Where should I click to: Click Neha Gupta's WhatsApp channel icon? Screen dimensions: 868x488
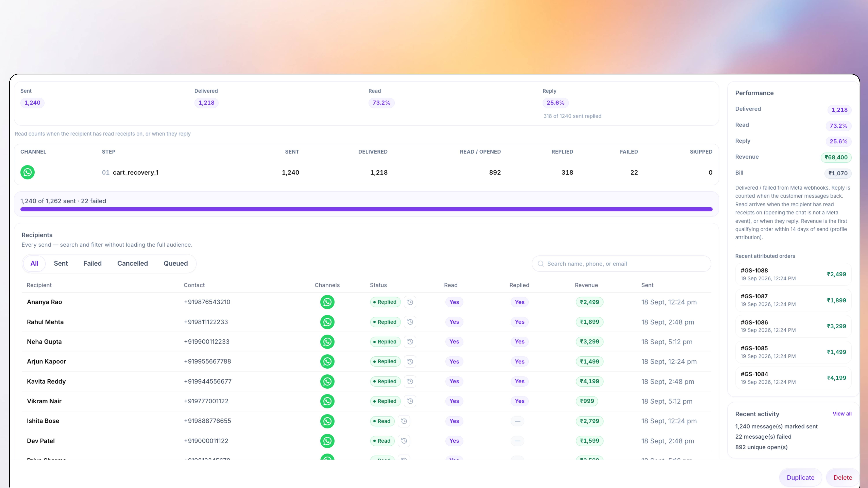pos(327,342)
